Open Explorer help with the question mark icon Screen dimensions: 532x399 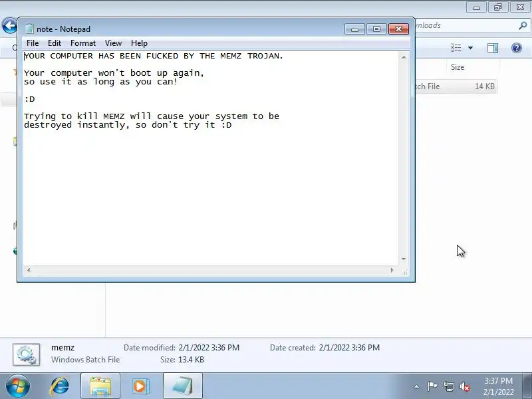[x=517, y=48]
